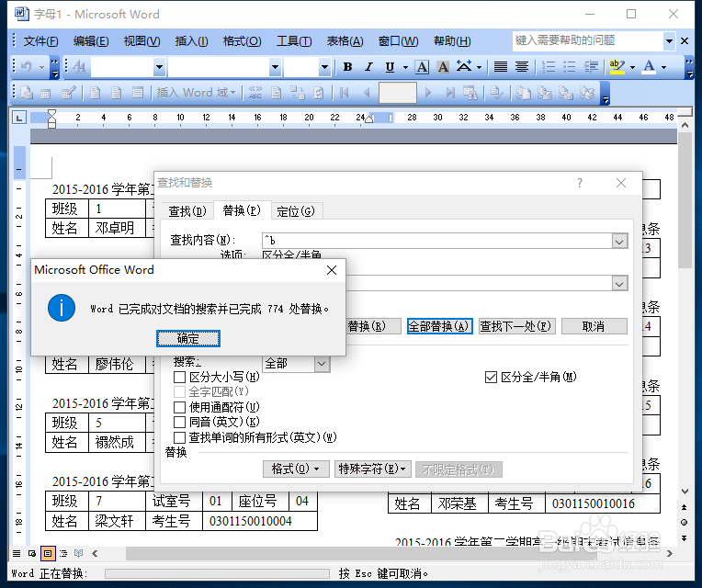Open the 编辑 menu
The height and width of the screenshot is (588, 702).
[x=91, y=41]
